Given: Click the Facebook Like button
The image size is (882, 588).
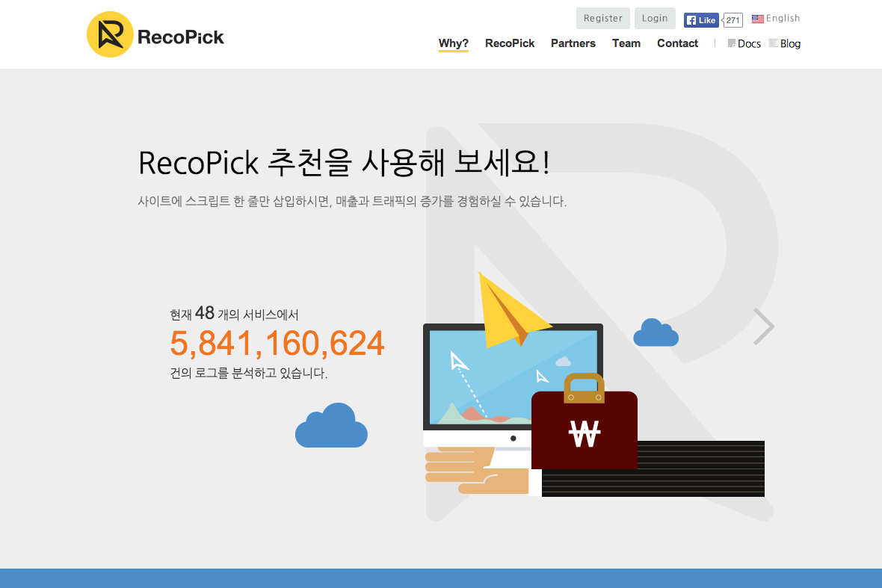Looking at the screenshot, I should pyautogui.click(x=701, y=20).
